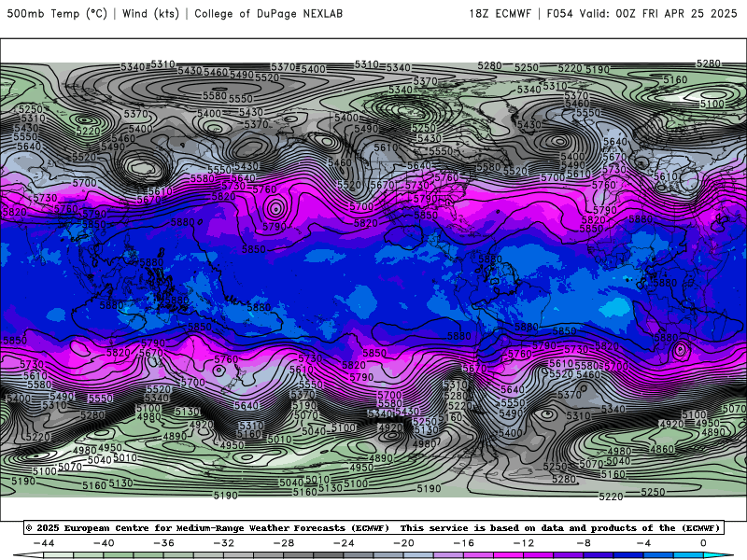Click the -28 colorbar label

[284, 543]
